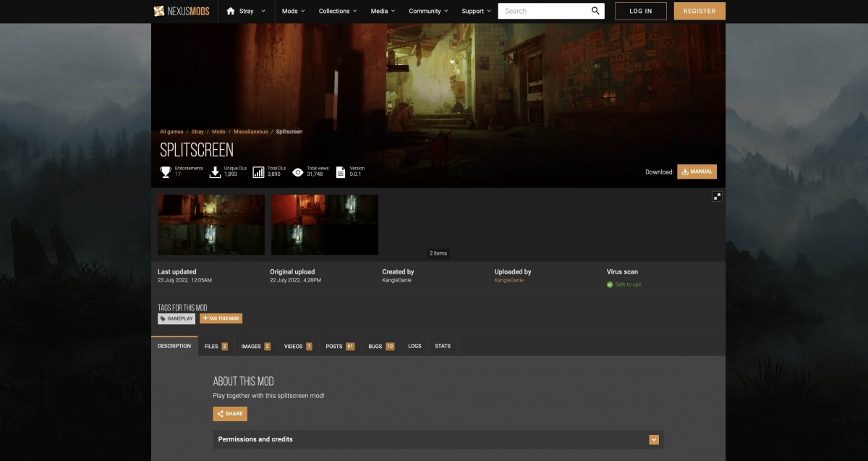Click the KangieDanie uploader link

[x=509, y=280]
